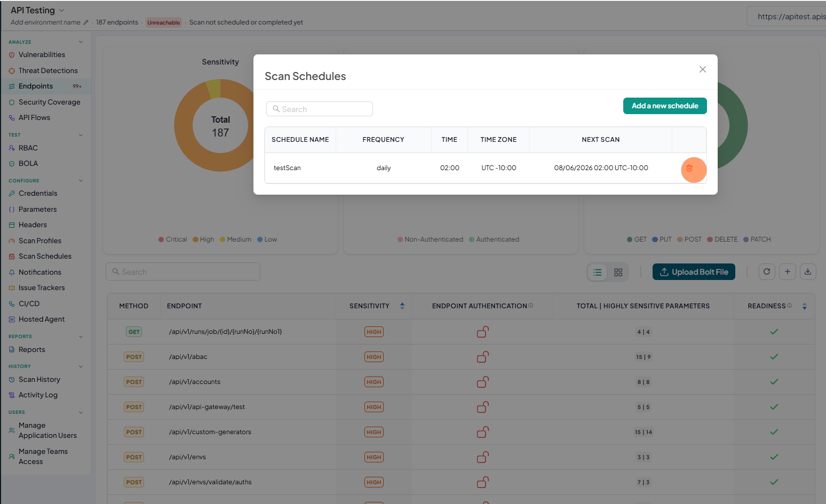Open Threat Detections in the sidebar

[x=48, y=70]
